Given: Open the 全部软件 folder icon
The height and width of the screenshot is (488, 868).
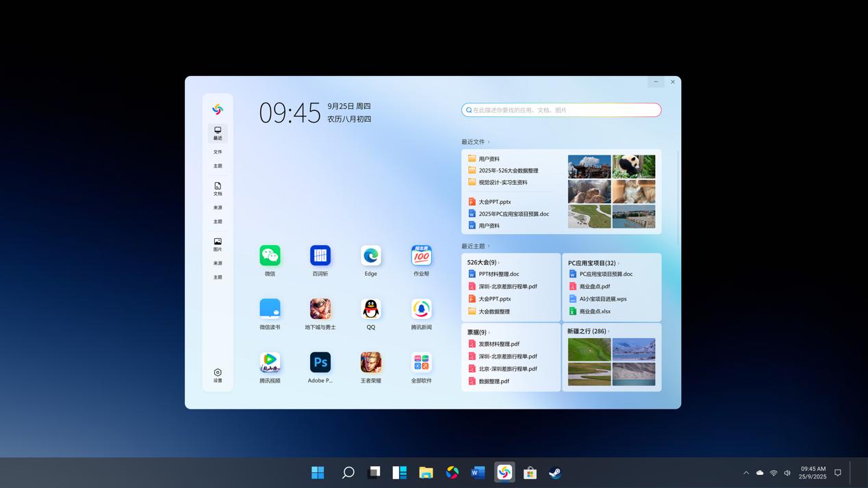Looking at the screenshot, I should pyautogui.click(x=421, y=362).
